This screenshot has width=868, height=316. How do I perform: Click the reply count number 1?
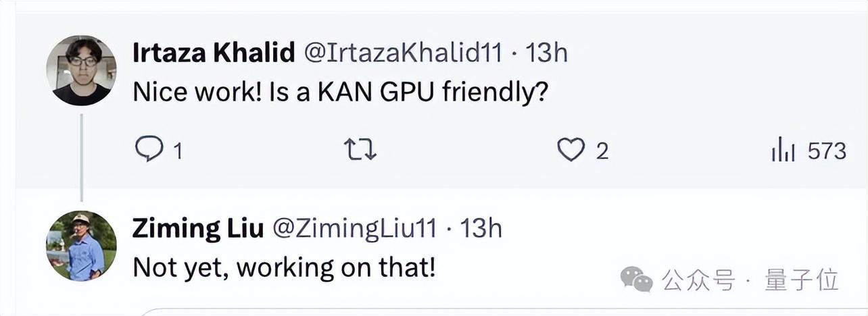[178, 151]
